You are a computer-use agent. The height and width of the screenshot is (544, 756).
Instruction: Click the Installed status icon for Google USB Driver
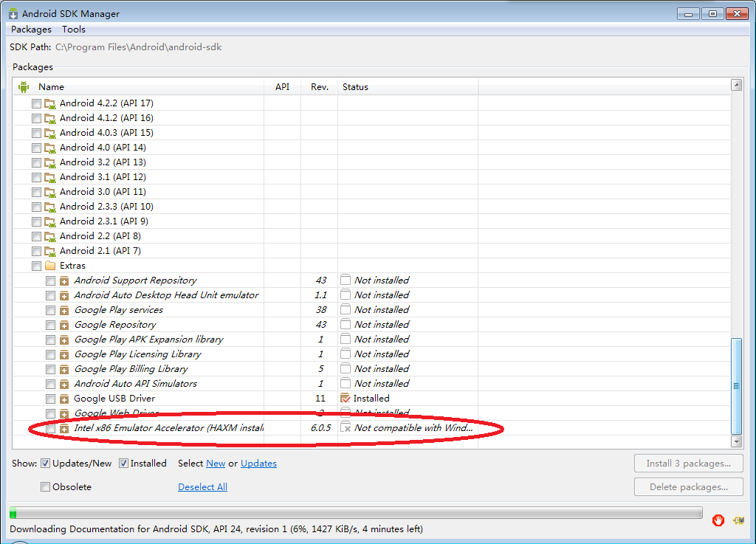(x=346, y=399)
